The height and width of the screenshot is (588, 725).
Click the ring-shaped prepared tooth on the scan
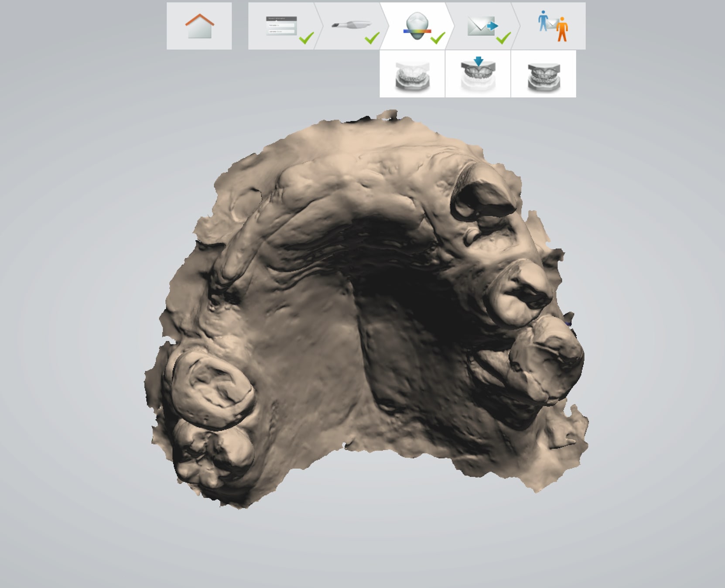pos(212,388)
